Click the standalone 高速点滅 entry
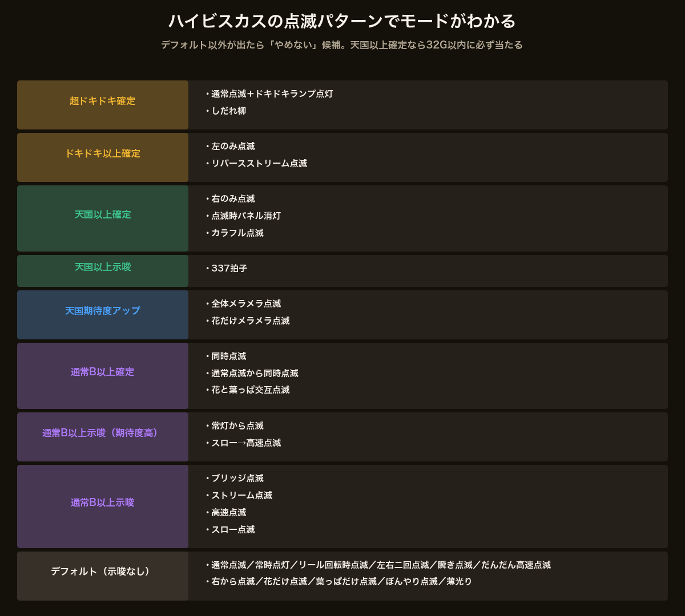 pyautogui.click(x=226, y=513)
